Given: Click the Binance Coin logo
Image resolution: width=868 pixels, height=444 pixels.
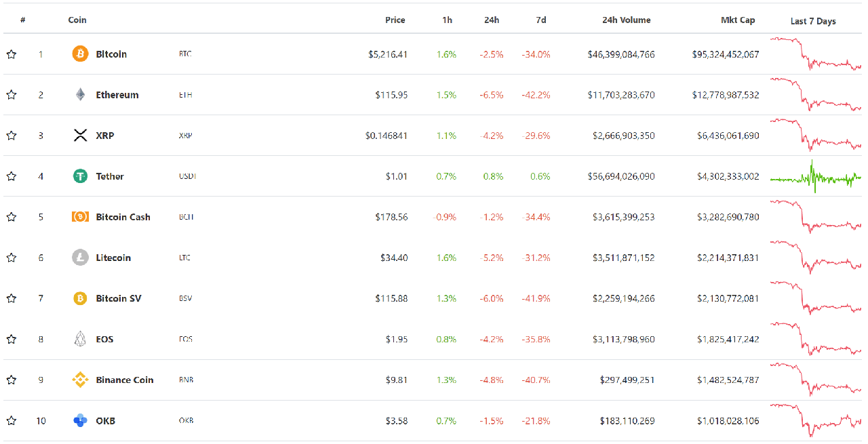Looking at the screenshot, I should tap(80, 380).
